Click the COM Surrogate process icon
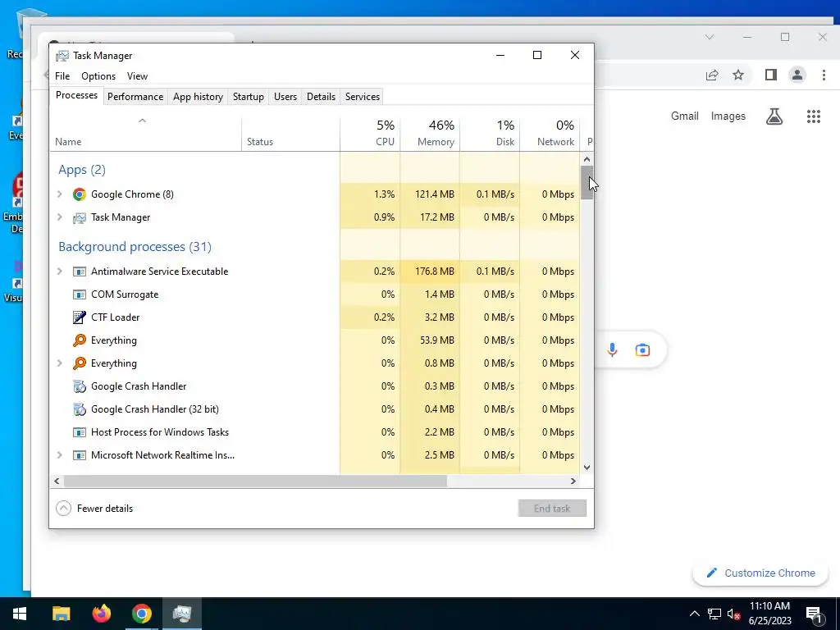Viewport: 840px width, 630px height. 80,294
